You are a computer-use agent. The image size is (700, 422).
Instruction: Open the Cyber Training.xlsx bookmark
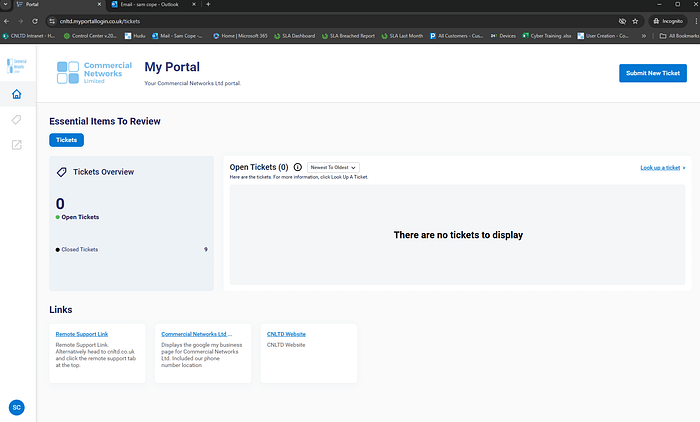pos(547,36)
